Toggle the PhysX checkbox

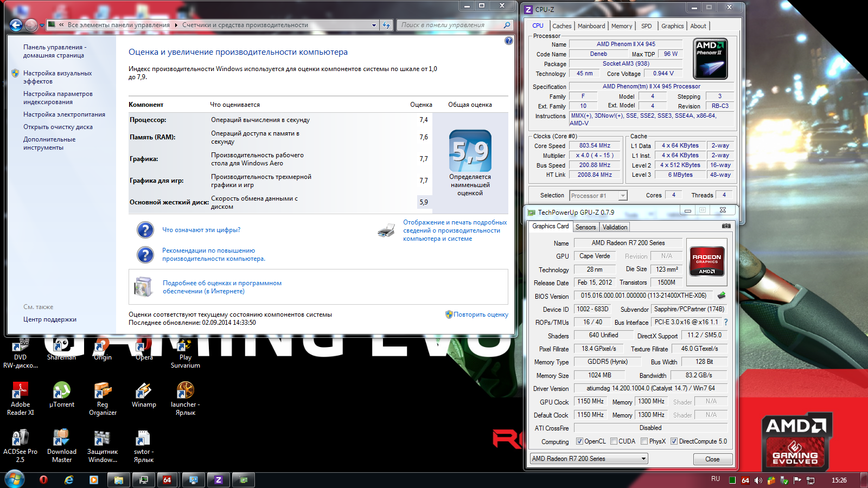[x=644, y=441]
